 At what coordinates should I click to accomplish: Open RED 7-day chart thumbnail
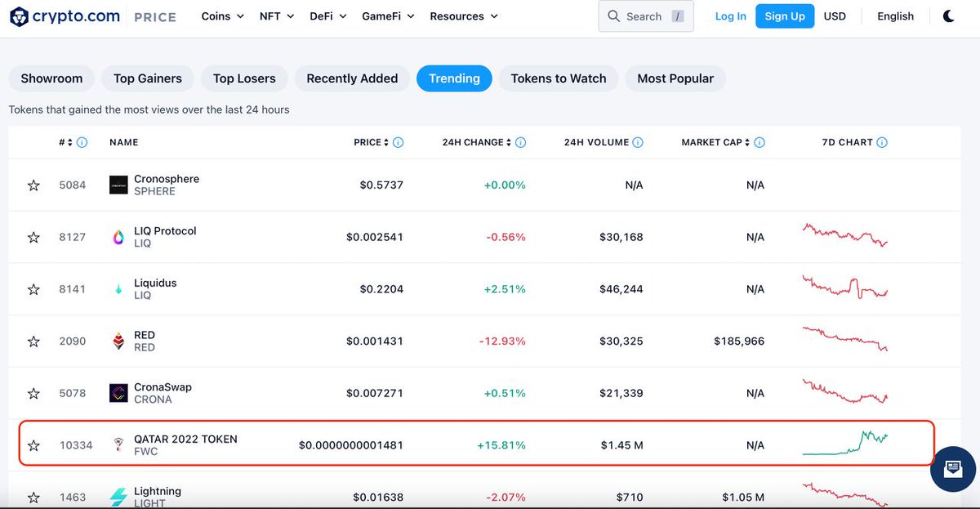click(x=845, y=338)
